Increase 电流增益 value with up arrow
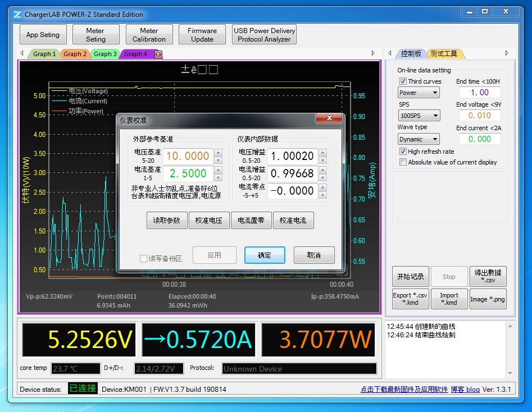The width and height of the screenshot is (532, 412). click(322, 169)
